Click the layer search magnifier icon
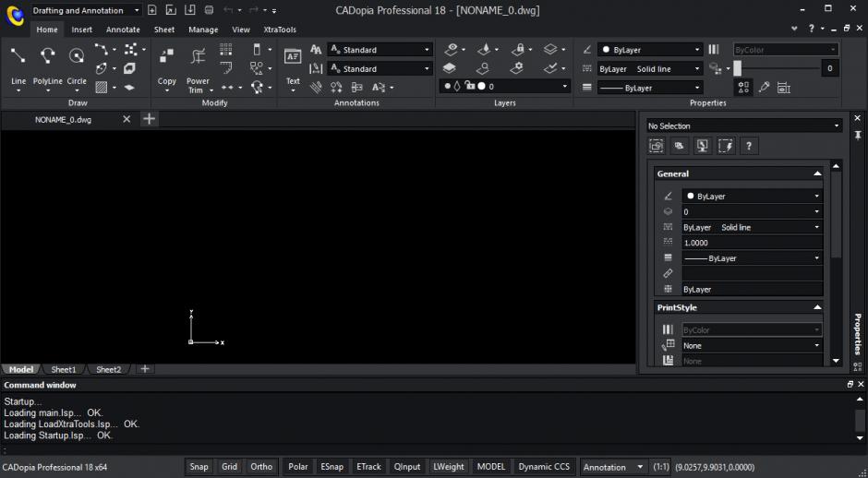 (483, 68)
